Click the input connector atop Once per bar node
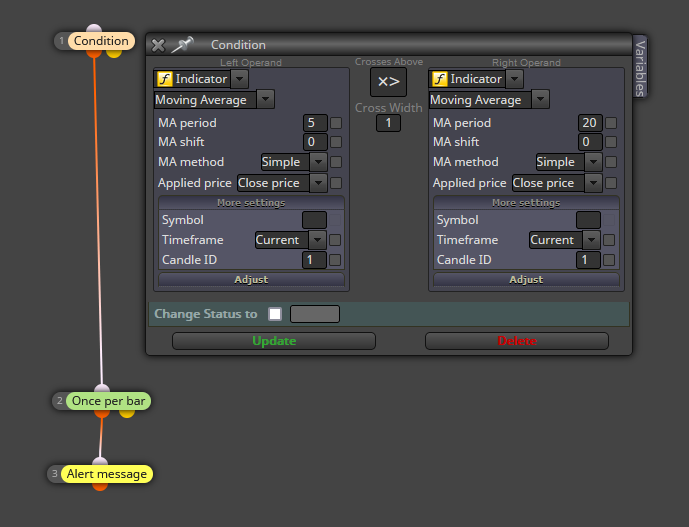 click(102, 389)
